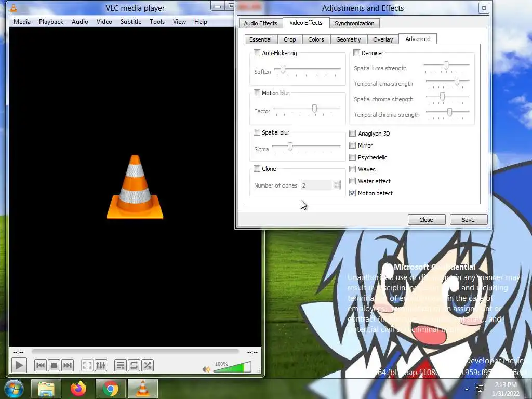
Task: Switch to Crop tab
Action: click(x=290, y=39)
